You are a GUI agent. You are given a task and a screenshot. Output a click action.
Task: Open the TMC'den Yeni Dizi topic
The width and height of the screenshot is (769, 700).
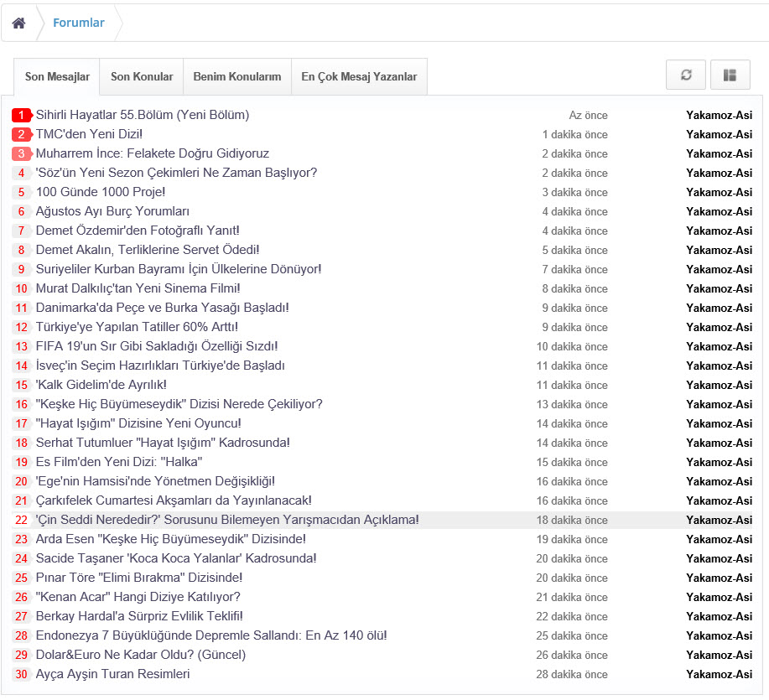tap(89, 134)
